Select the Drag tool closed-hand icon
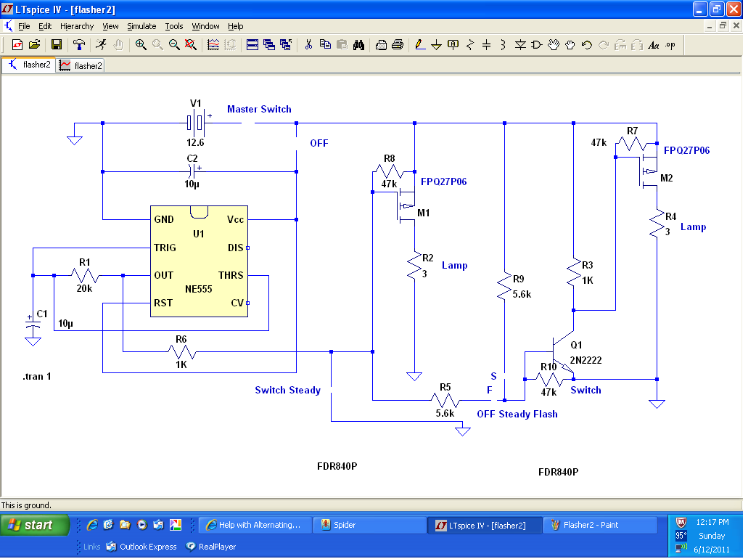Image resolution: width=756 pixels, height=559 pixels. coord(570,45)
